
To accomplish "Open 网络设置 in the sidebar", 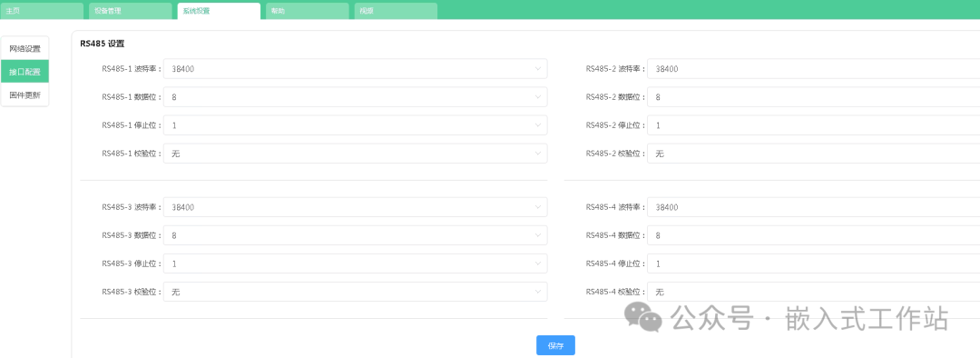I will pyautogui.click(x=25, y=49).
